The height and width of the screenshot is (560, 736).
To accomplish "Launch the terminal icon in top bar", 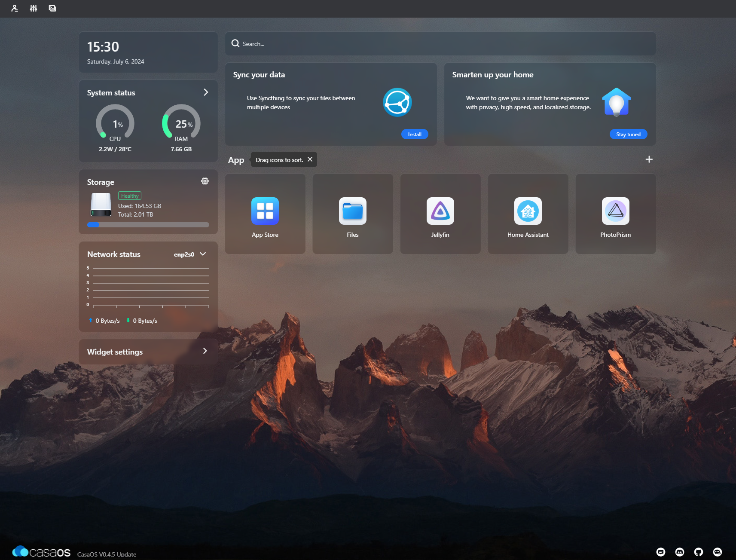I will pyautogui.click(x=52, y=8).
